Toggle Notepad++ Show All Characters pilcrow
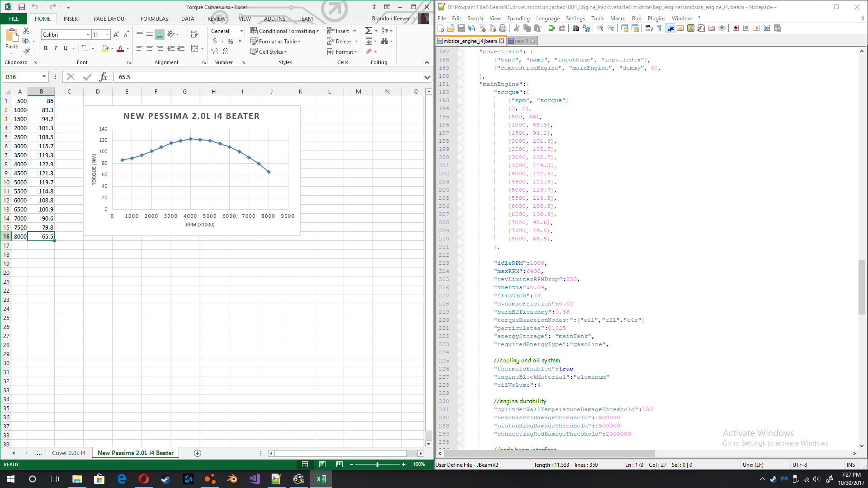This screenshot has height=488, width=868. point(660,28)
